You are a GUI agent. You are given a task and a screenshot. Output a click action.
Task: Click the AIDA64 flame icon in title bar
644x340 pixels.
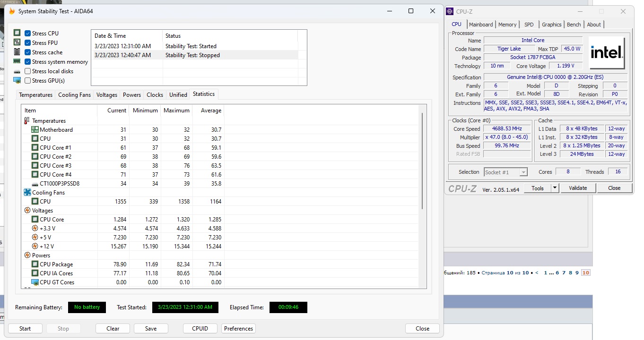click(x=12, y=11)
